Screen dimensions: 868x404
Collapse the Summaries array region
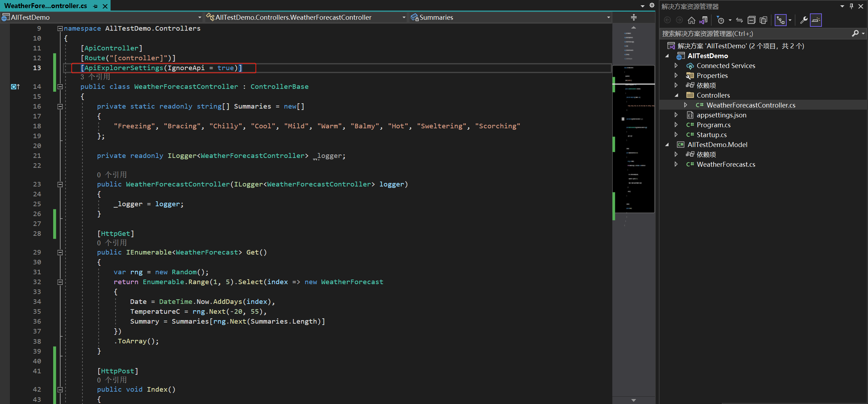(x=60, y=106)
